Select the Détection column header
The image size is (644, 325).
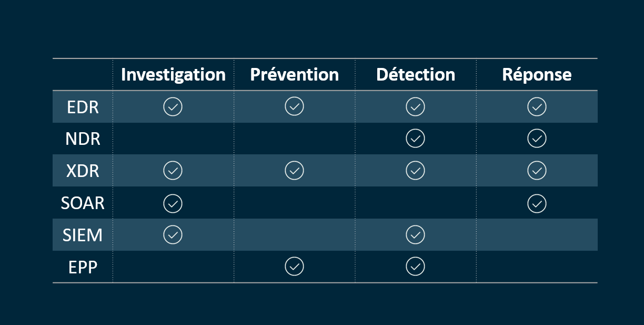pyautogui.click(x=416, y=74)
